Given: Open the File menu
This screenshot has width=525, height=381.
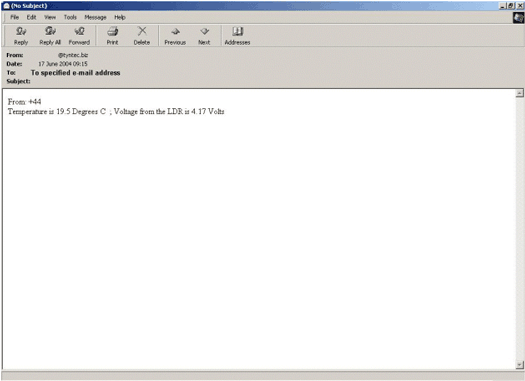Looking at the screenshot, I should [14, 17].
